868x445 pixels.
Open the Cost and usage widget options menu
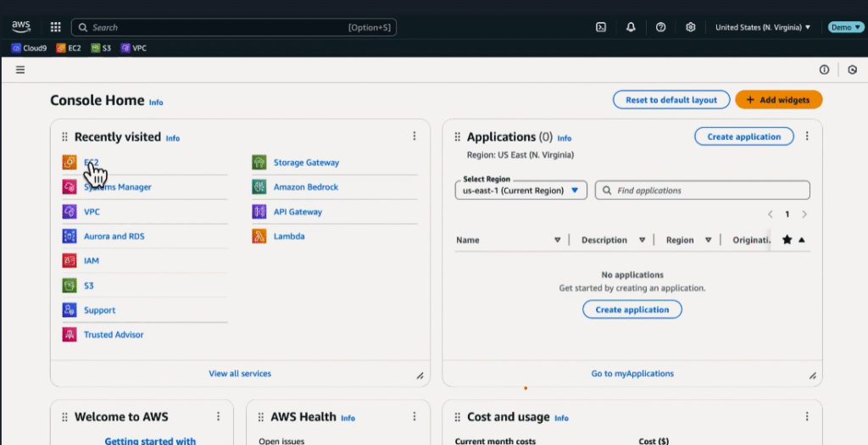point(807,416)
